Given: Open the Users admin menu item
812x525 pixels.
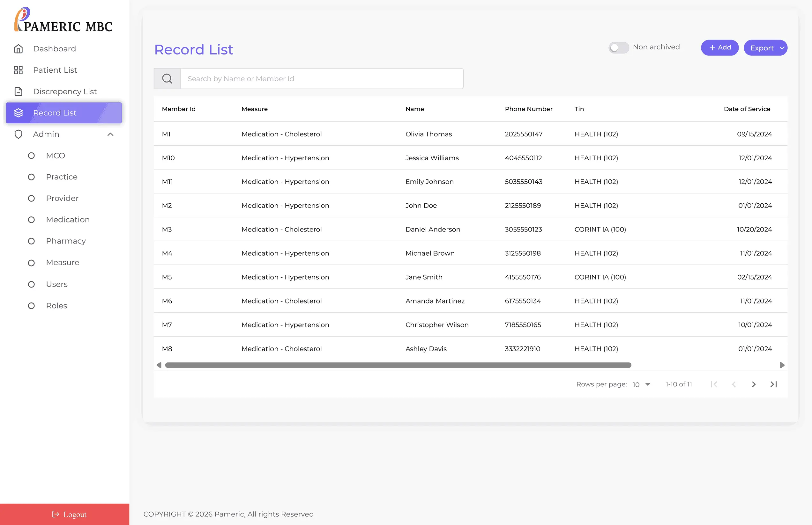Looking at the screenshot, I should [x=57, y=284].
